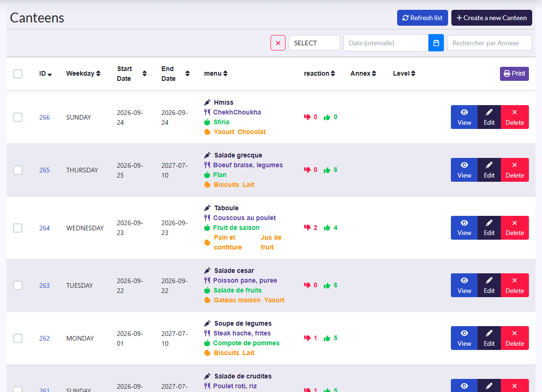
Task: Click Create a new Canteen
Action: (492, 18)
